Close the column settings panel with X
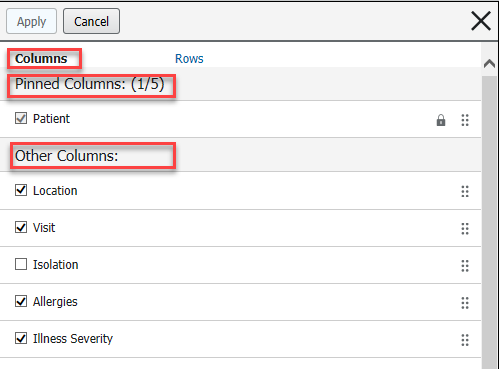The width and height of the screenshot is (501, 369). coord(481,21)
